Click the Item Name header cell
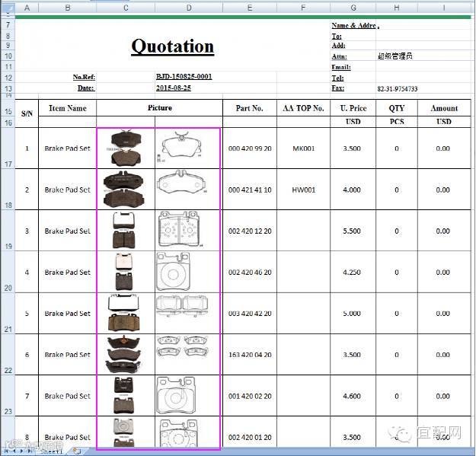This screenshot has height=456, width=476. pyautogui.click(x=67, y=108)
